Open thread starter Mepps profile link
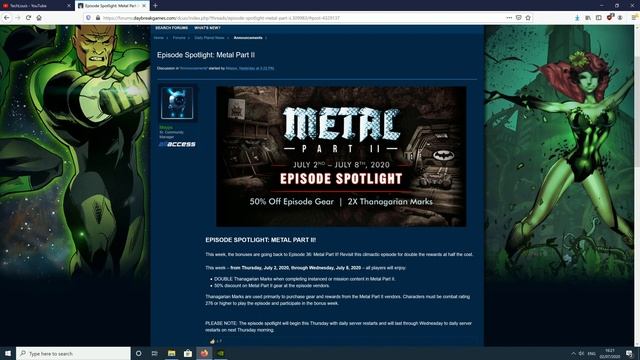640x360 pixels. pyautogui.click(x=231, y=69)
